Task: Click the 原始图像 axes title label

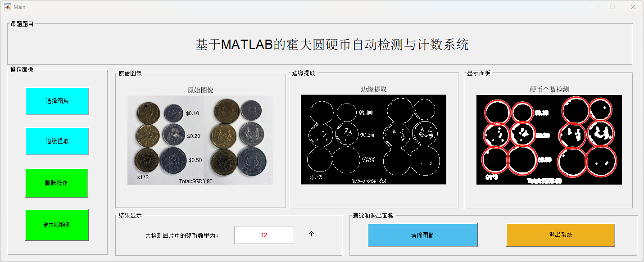Action: point(200,90)
